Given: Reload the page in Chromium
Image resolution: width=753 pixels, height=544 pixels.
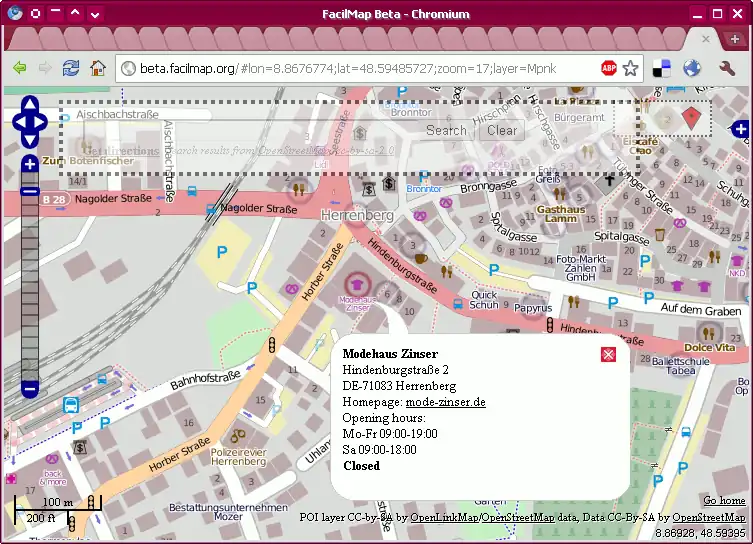Looking at the screenshot, I should [71, 68].
